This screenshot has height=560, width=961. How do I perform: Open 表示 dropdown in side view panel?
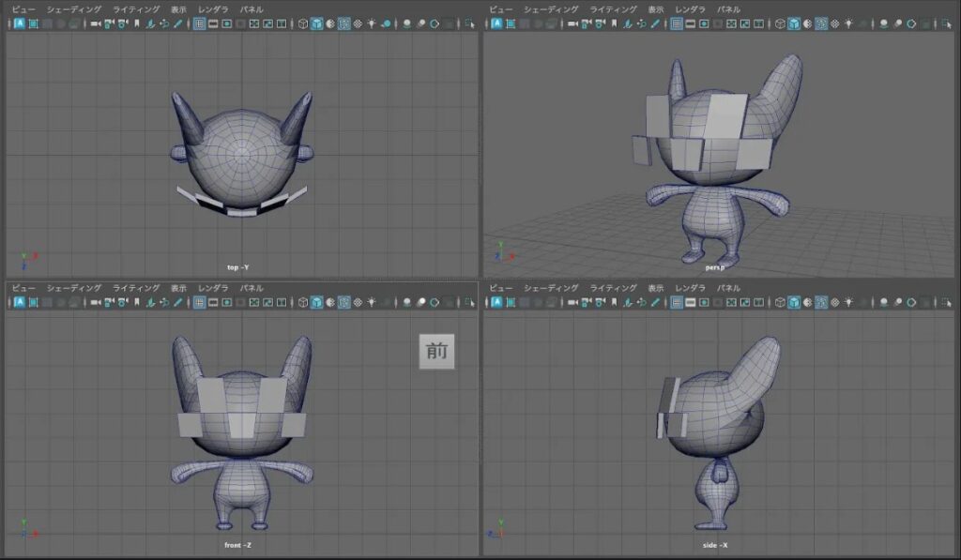pos(656,287)
